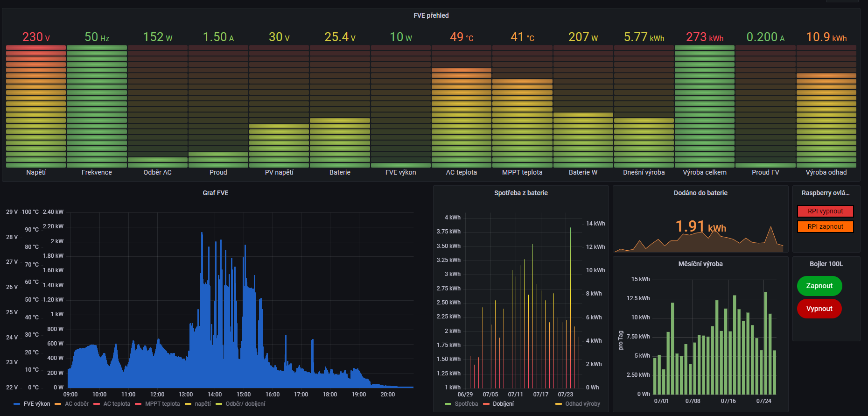Turn off boiler with red Vypnout

pos(819,309)
